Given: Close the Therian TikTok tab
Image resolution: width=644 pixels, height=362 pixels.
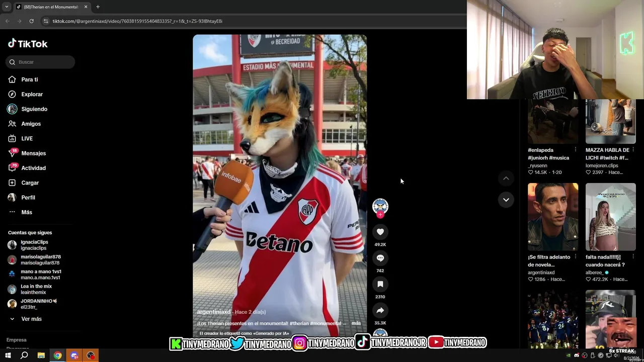Looking at the screenshot, I should pos(86,7).
